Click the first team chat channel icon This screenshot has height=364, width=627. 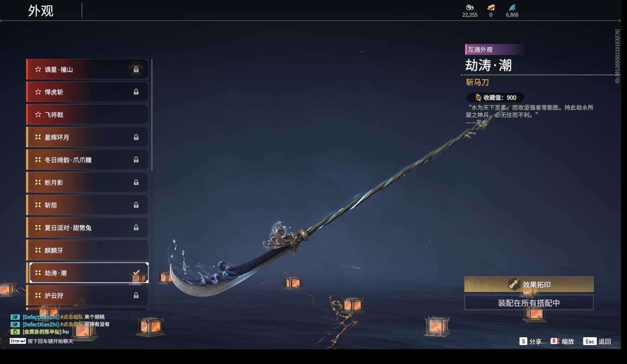15,317
